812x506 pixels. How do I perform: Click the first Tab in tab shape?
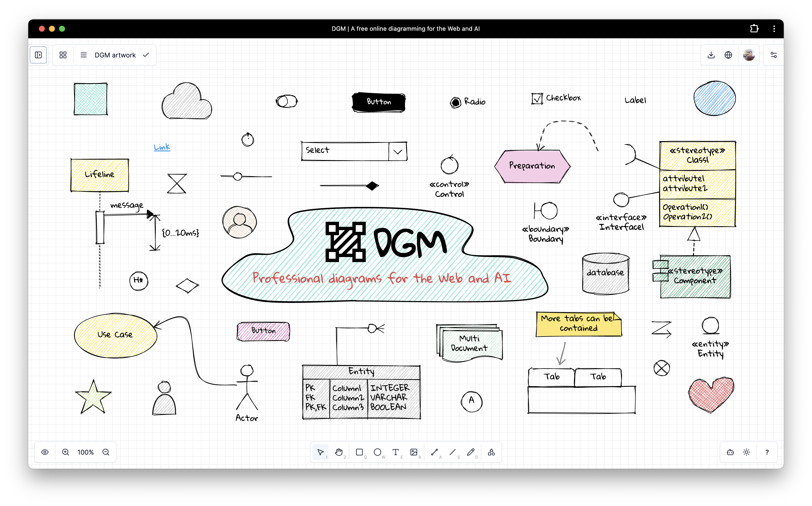(x=552, y=377)
